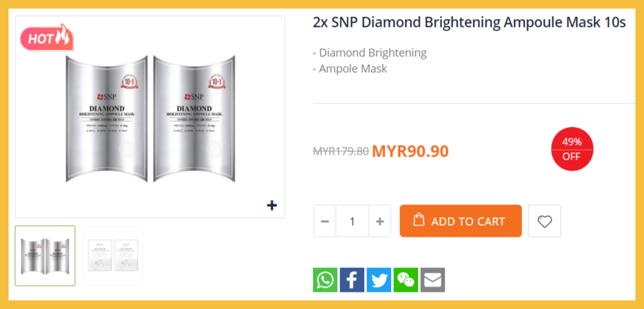Share product by email envelope icon
Viewport: 644px width, 309px height.
coord(433,280)
